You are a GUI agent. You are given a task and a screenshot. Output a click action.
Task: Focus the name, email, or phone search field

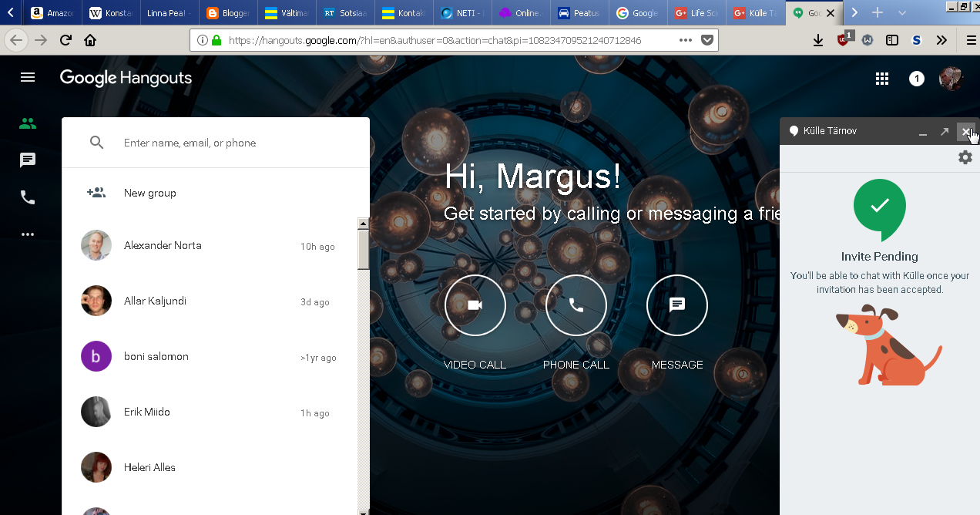(x=231, y=143)
